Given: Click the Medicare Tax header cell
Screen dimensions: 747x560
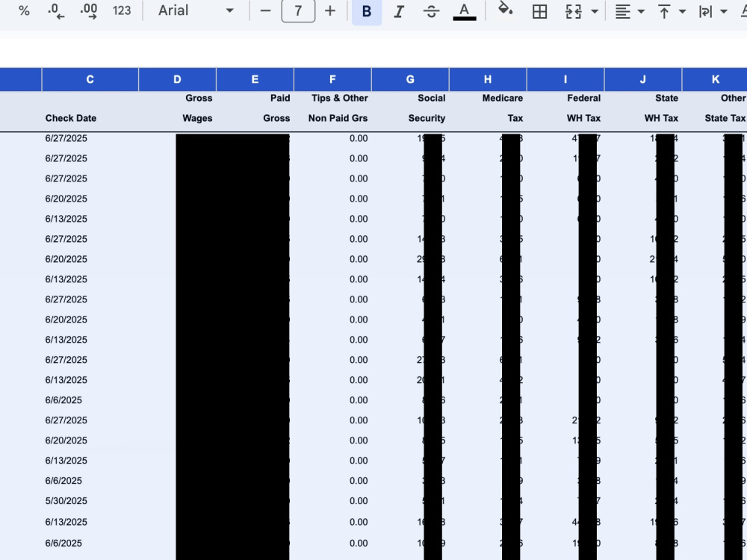Looking at the screenshot, I should 488,111.
